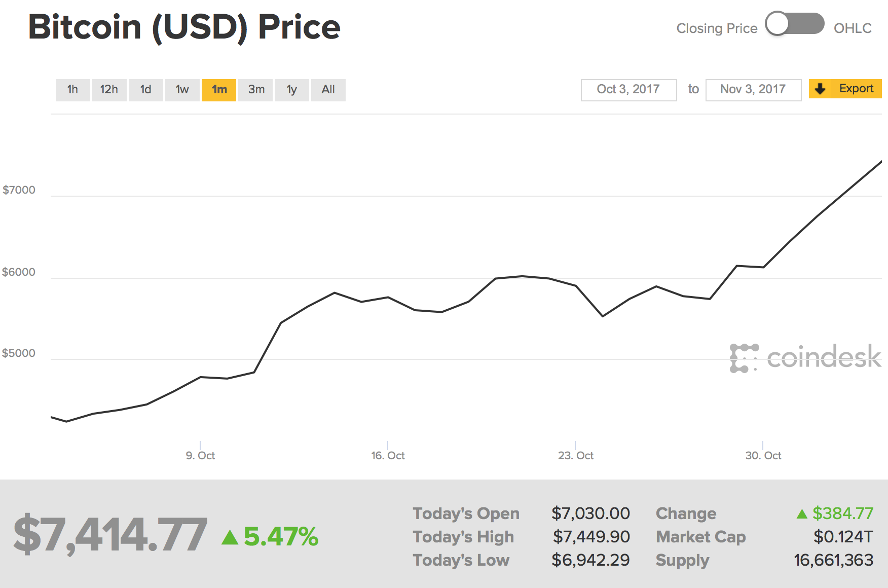Click the green $384.77 change arrow
Screen dimensions: 888x588
point(802,514)
